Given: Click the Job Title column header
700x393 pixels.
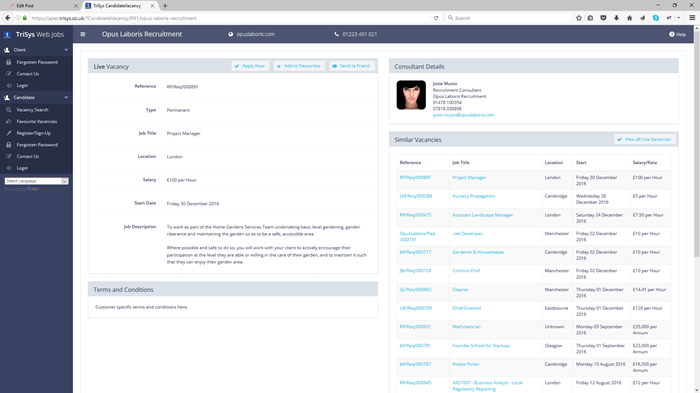Looking at the screenshot, I should click(x=461, y=163).
